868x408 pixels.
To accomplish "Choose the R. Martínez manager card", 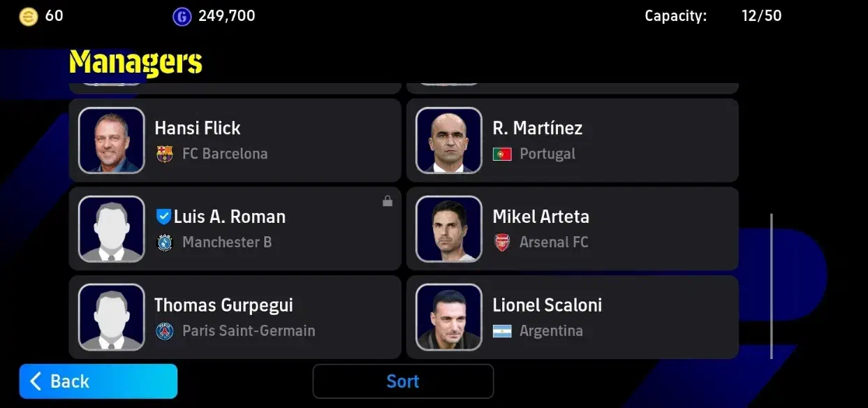I will (573, 140).
